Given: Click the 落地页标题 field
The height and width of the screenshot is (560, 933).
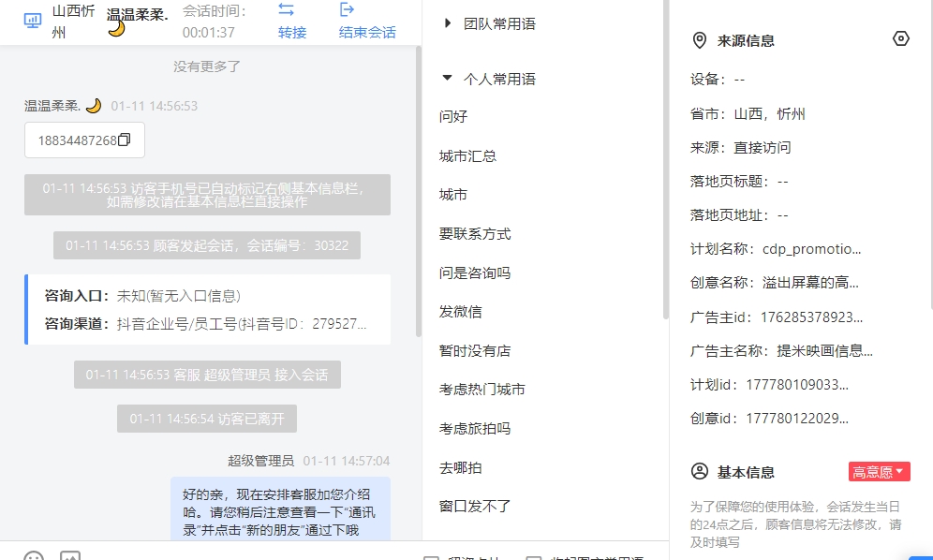Looking at the screenshot, I should click(739, 182).
